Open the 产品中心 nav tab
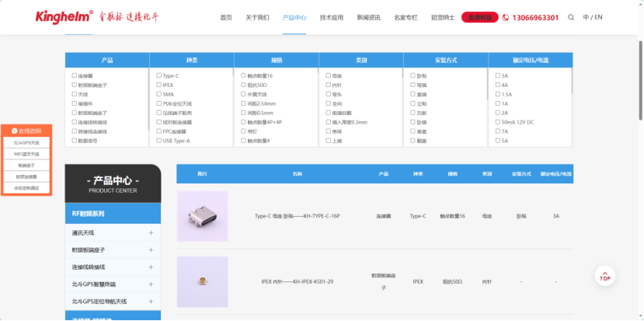The width and height of the screenshot is (644, 321). (294, 18)
